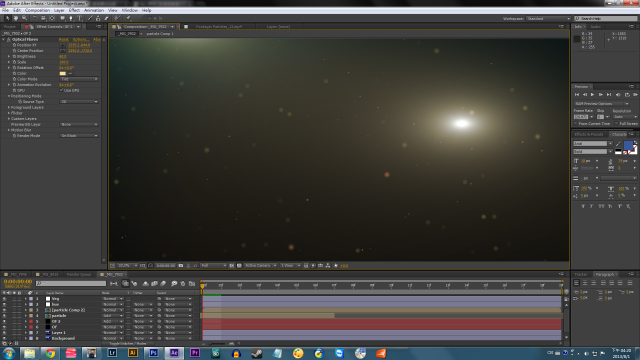Click the Motion Blur enable icon in timeline
This screenshot has height=360, width=640.
coord(163,283)
